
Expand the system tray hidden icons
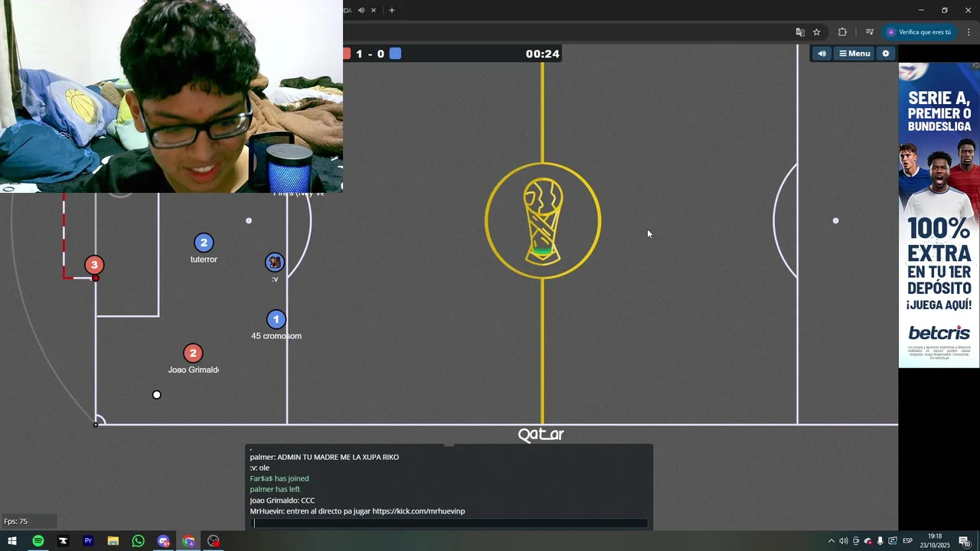click(831, 541)
